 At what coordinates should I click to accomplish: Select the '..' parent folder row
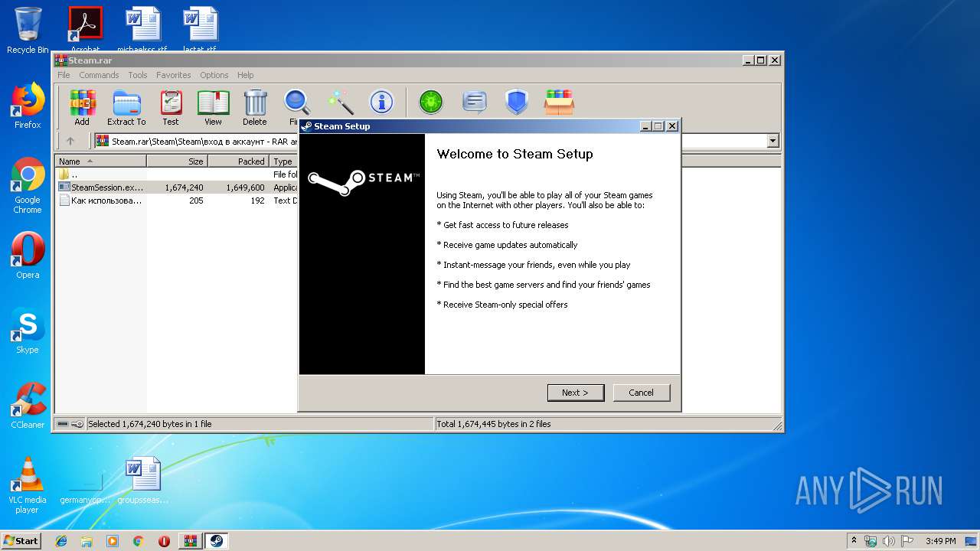click(x=178, y=174)
